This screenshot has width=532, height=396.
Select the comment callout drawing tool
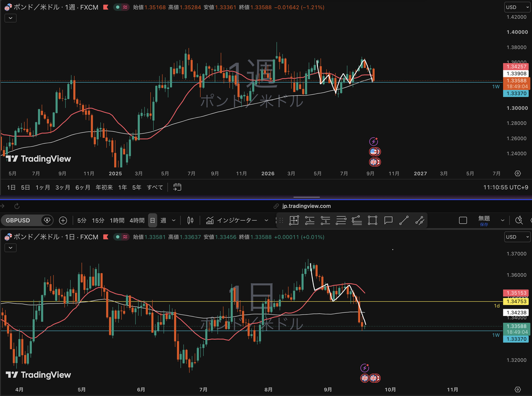coord(388,220)
